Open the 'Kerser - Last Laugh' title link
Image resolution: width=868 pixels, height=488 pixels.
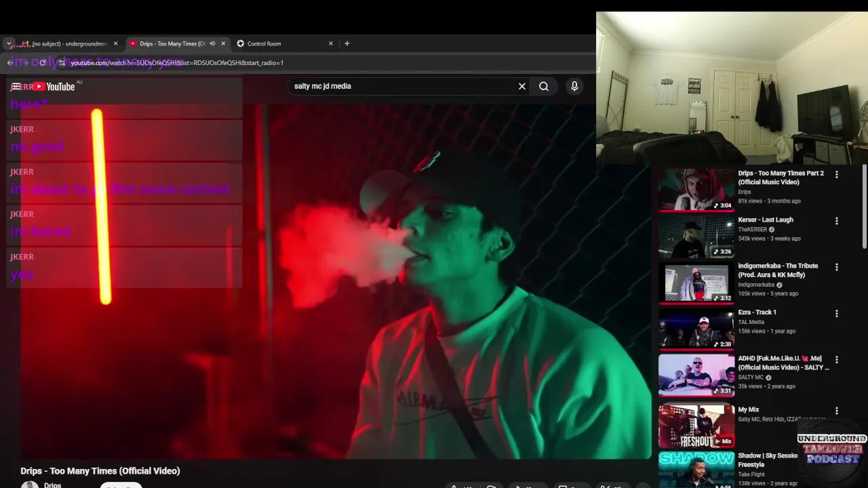click(766, 220)
